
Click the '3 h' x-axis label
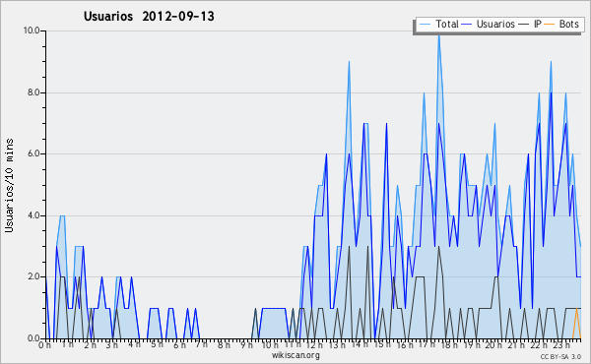coord(112,344)
